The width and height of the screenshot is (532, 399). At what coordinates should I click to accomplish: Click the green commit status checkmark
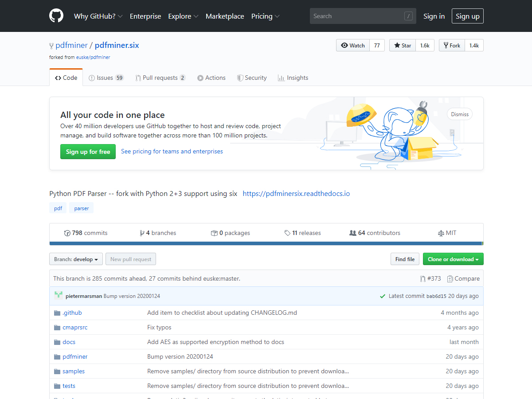(383, 296)
